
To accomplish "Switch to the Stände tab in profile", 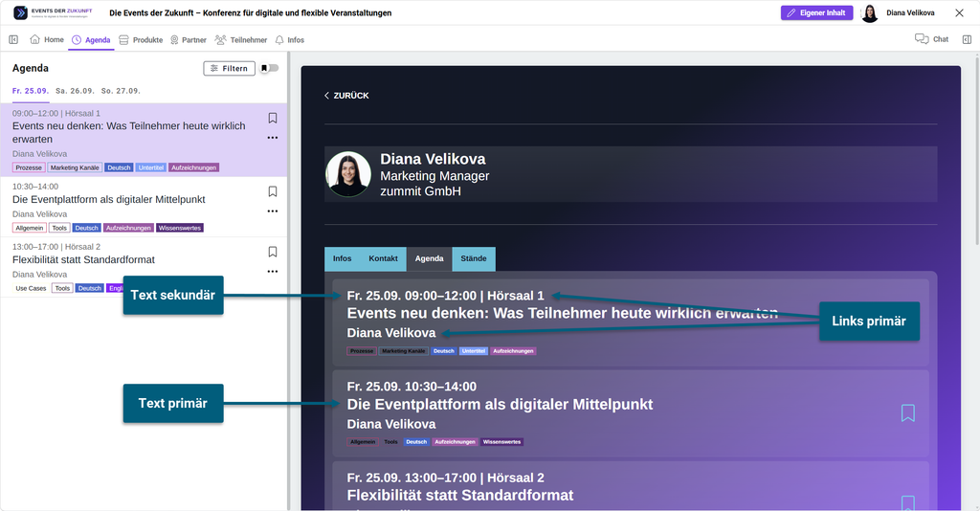I will [x=474, y=258].
